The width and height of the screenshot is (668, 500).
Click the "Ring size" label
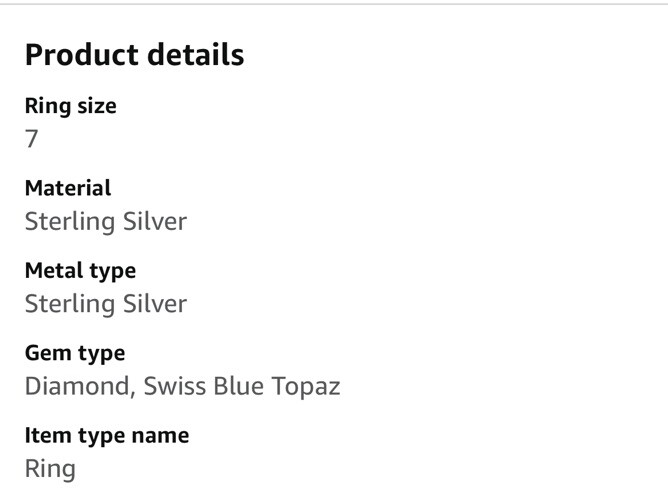[70, 106]
